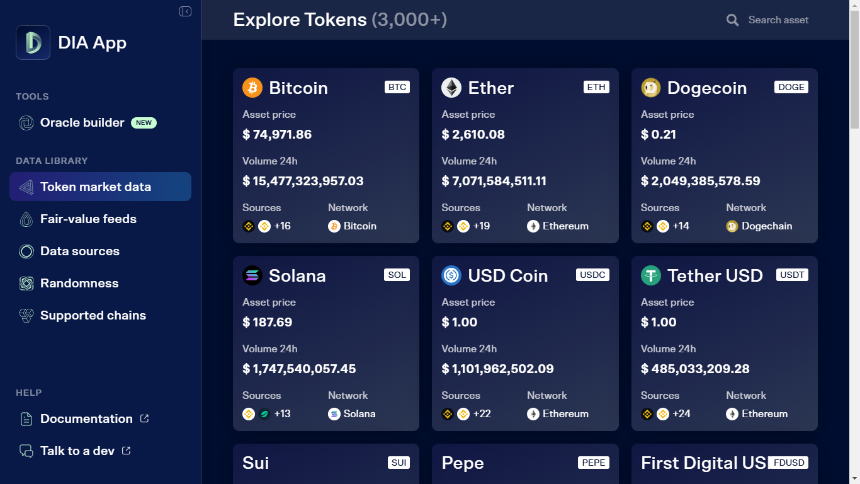The image size is (860, 484).
Task: Click the Bitcoin network icon in Bitcoin card
Action: 334,226
